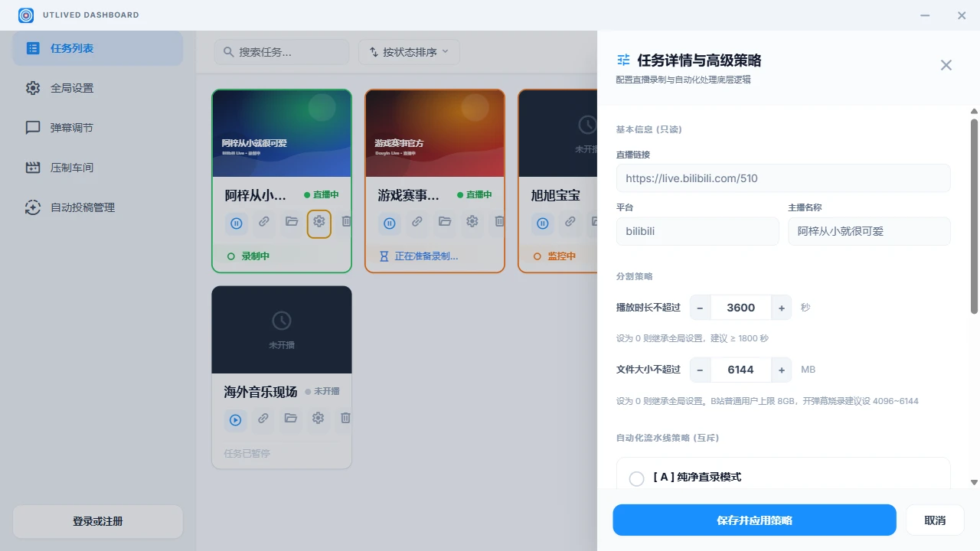
Task: Open 自动投稿管理 in the sidebar
Action: 98,207
